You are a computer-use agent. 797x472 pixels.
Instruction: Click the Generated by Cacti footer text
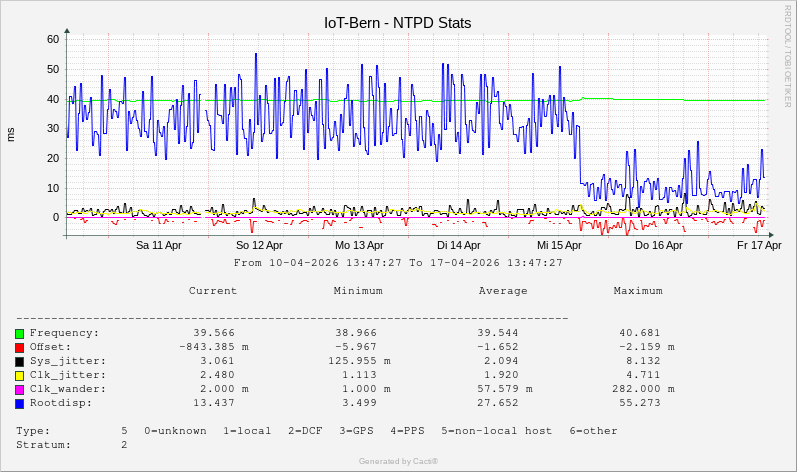click(398, 461)
